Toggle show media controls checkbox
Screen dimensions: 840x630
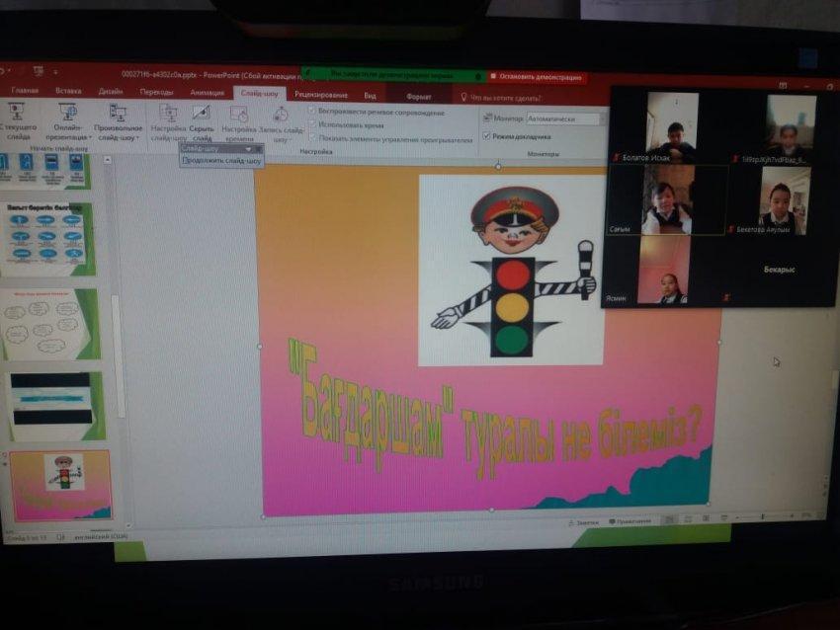(313, 138)
